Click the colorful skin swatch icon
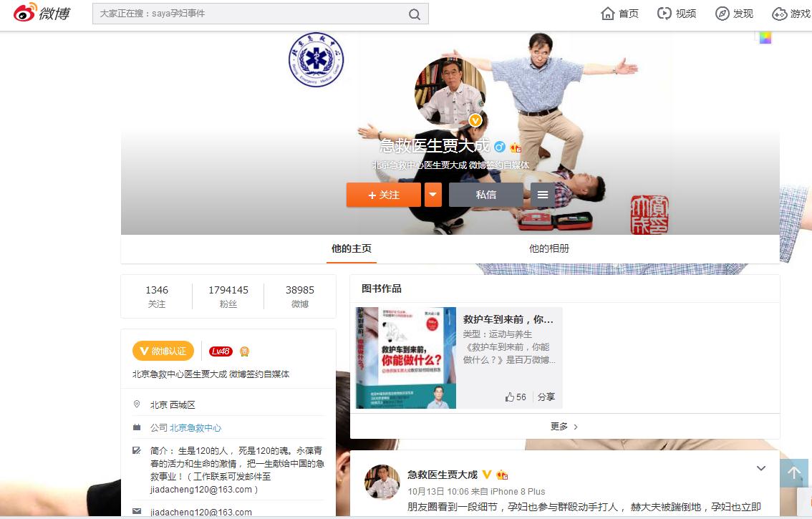Viewport: 812px width, 519px height. [765, 38]
